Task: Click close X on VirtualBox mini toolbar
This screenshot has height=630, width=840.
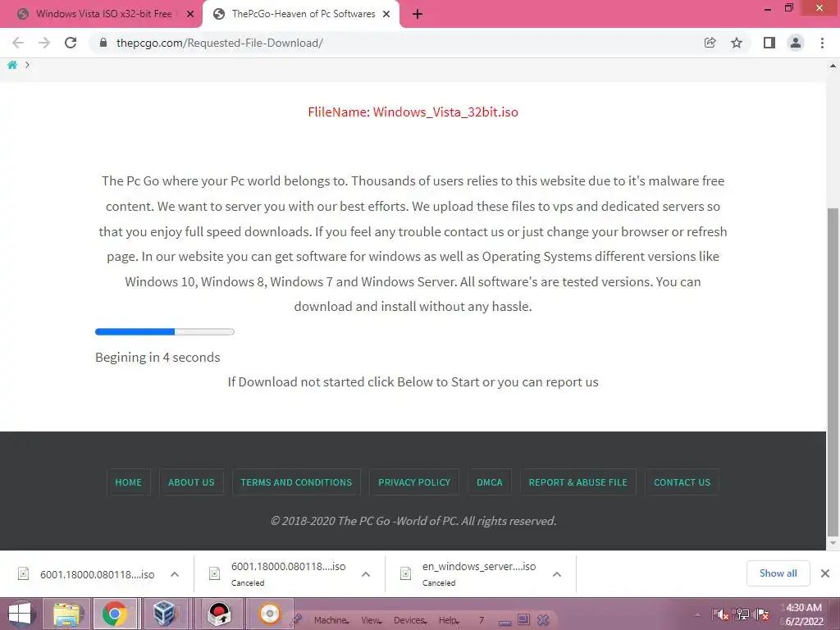Action: pos(543,620)
